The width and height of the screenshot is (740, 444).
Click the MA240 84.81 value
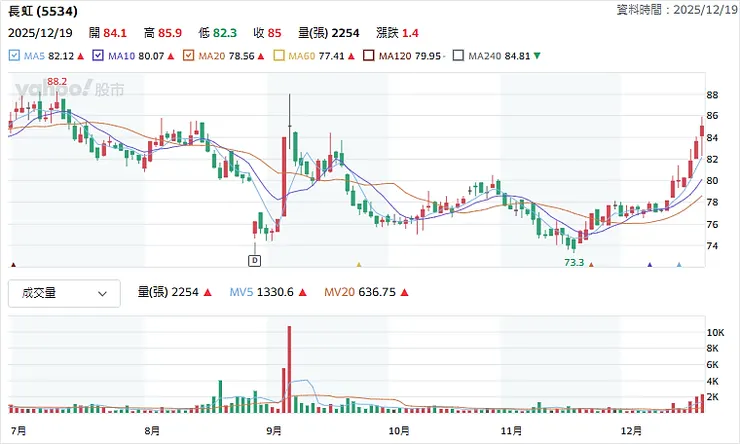click(517, 56)
